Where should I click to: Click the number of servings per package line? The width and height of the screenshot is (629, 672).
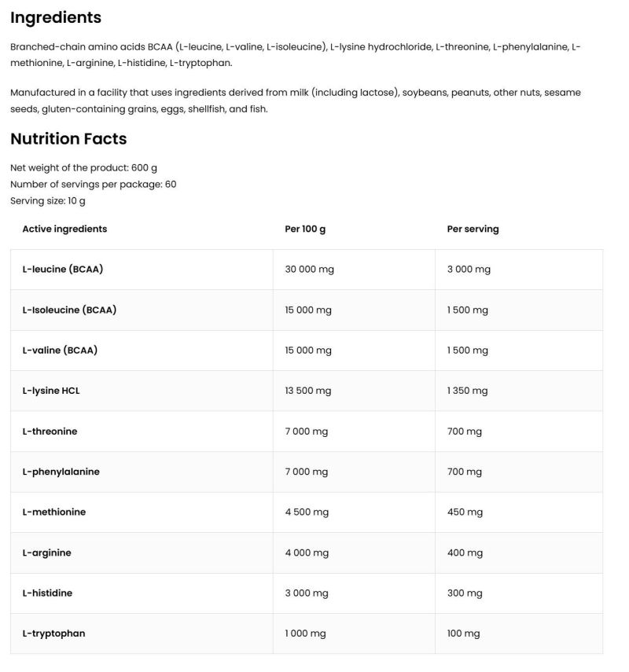[x=93, y=184]
